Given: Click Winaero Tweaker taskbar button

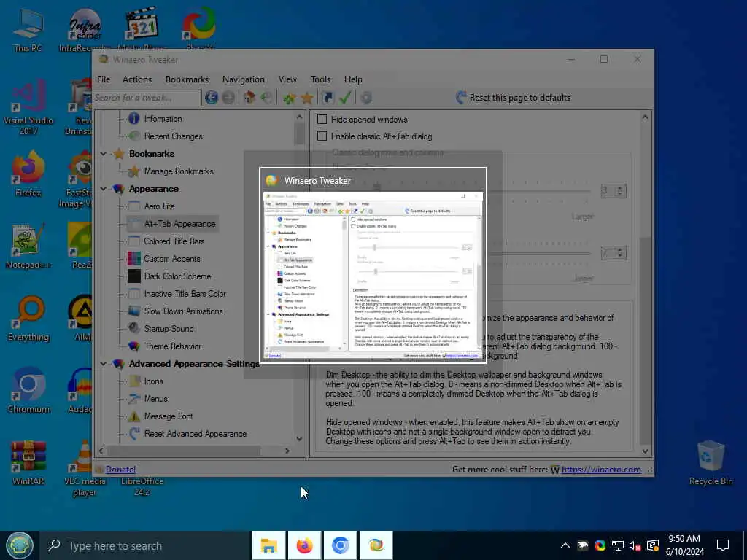Looking at the screenshot, I should click(376, 545).
